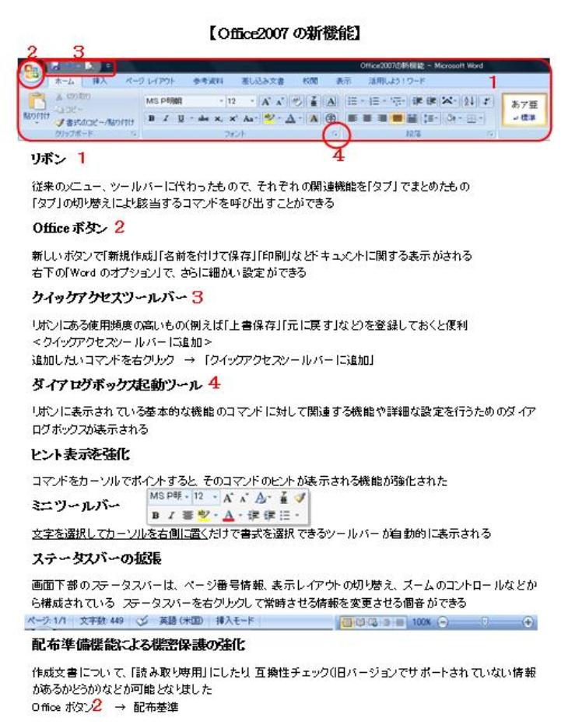Toggle Superscript in the ribbon

[x=233, y=118]
